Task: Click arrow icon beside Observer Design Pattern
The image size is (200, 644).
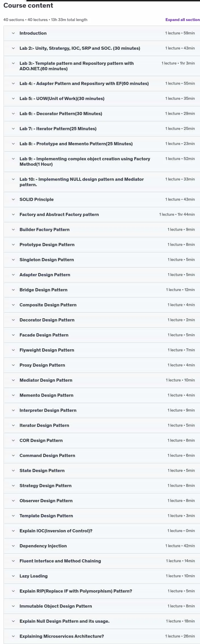Action: point(13,501)
